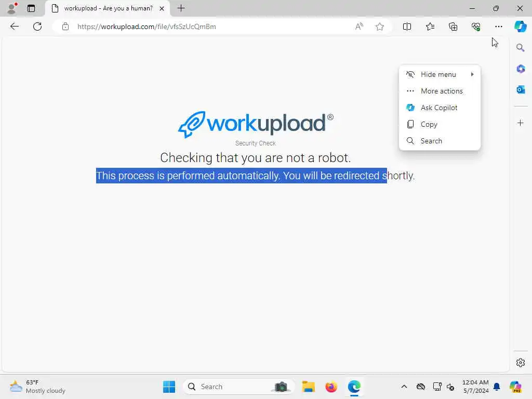Screen dimensions: 532x399
Task: Open Browser essentials heart icon
Action: tap(476, 26)
